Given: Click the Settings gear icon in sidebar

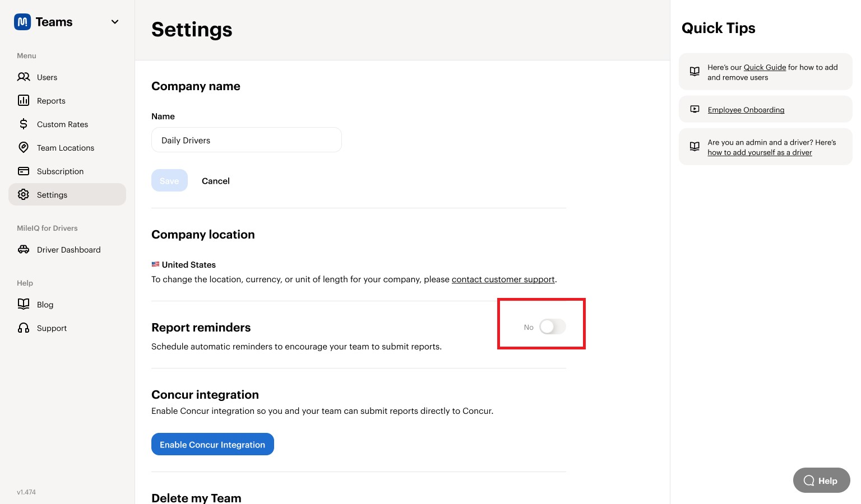Looking at the screenshot, I should click(24, 194).
